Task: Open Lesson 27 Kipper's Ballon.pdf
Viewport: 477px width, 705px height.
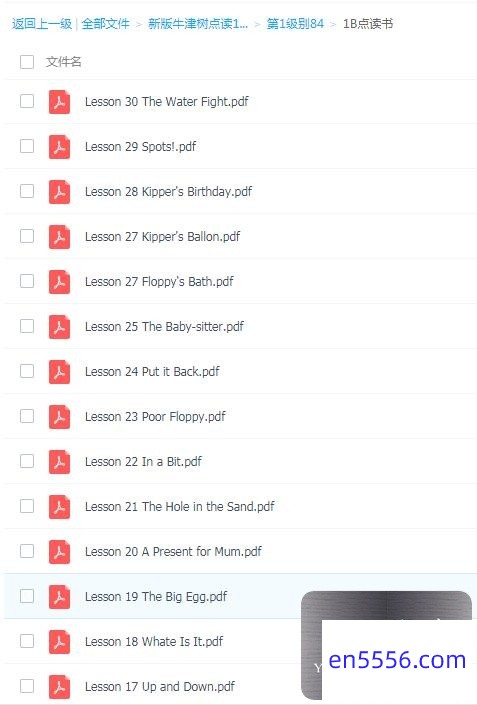Action: pyautogui.click(x=162, y=236)
